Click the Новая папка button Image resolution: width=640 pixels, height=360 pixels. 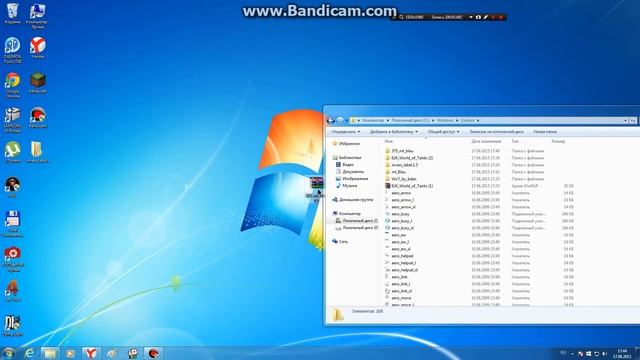(x=545, y=132)
